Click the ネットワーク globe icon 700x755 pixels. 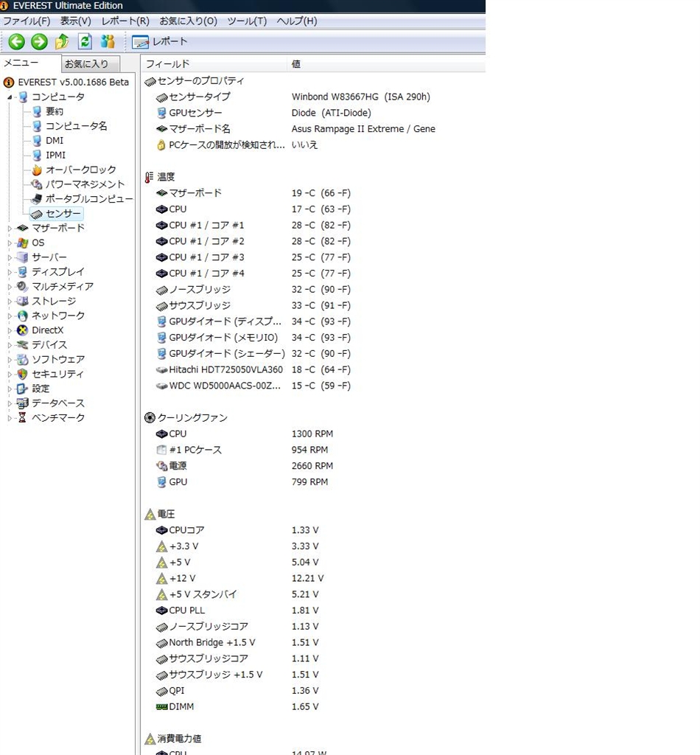pos(22,316)
